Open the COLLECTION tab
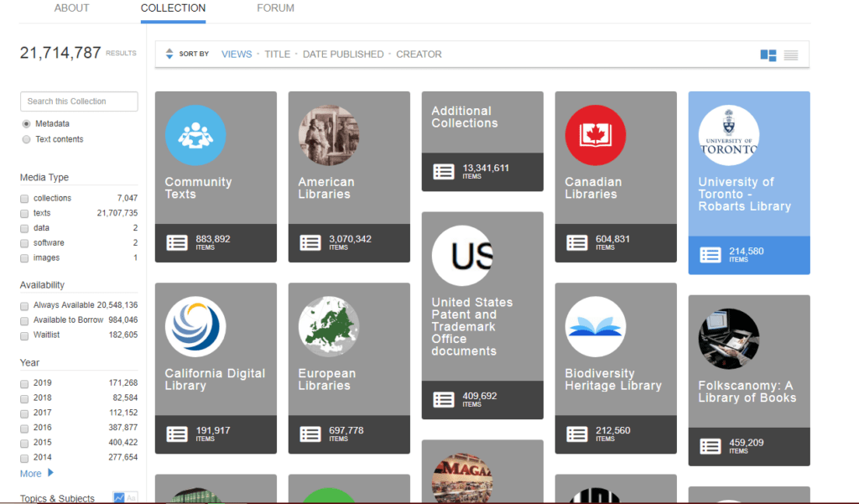The image size is (859, 504). pos(173,8)
